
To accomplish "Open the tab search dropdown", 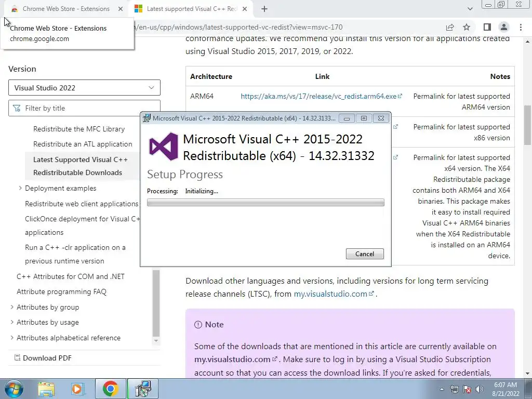I will pyautogui.click(x=470, y=9).
